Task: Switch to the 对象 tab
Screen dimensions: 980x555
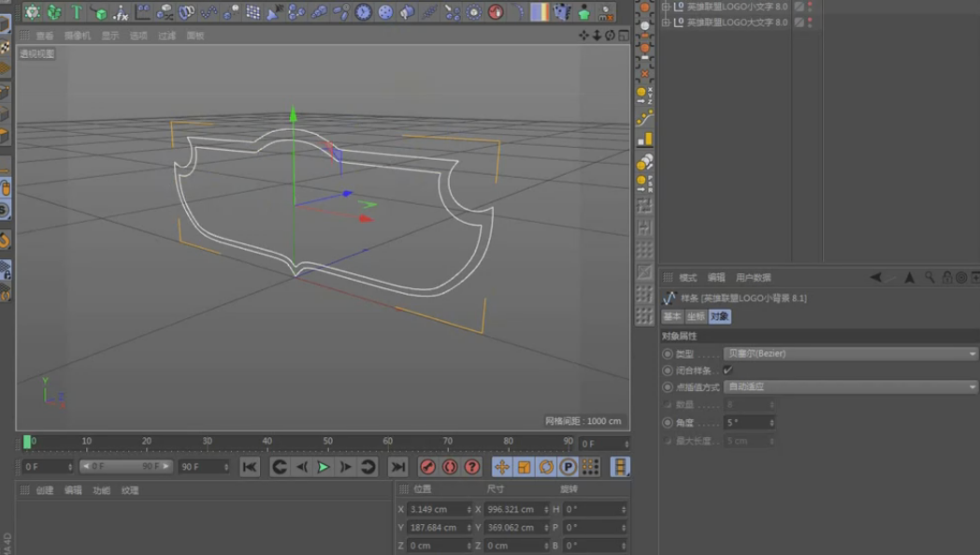Action: pos(719,316)
